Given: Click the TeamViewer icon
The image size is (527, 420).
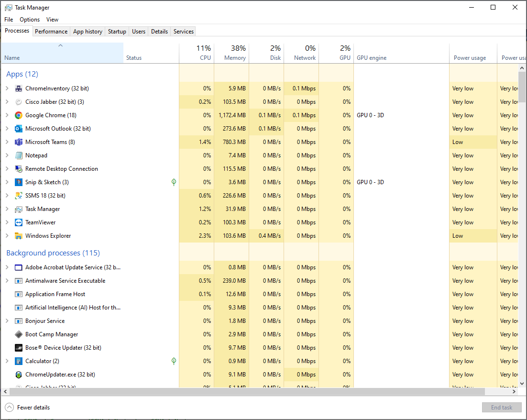Looking at the screenshot, I should click(19, 222).
